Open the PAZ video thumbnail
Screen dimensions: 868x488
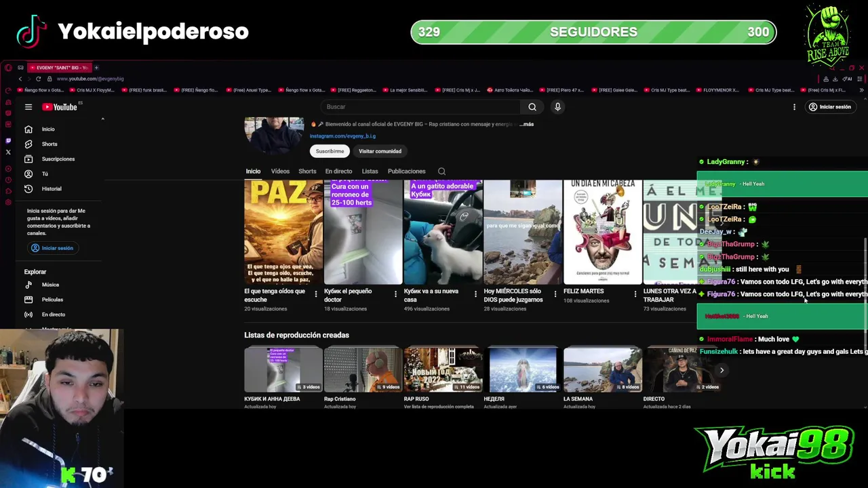tap(283, 232)
